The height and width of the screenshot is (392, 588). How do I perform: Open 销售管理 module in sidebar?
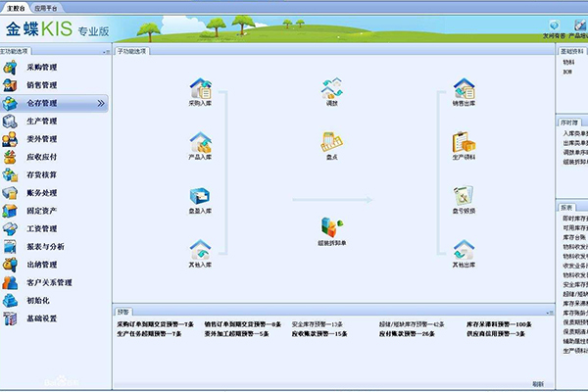41,85
